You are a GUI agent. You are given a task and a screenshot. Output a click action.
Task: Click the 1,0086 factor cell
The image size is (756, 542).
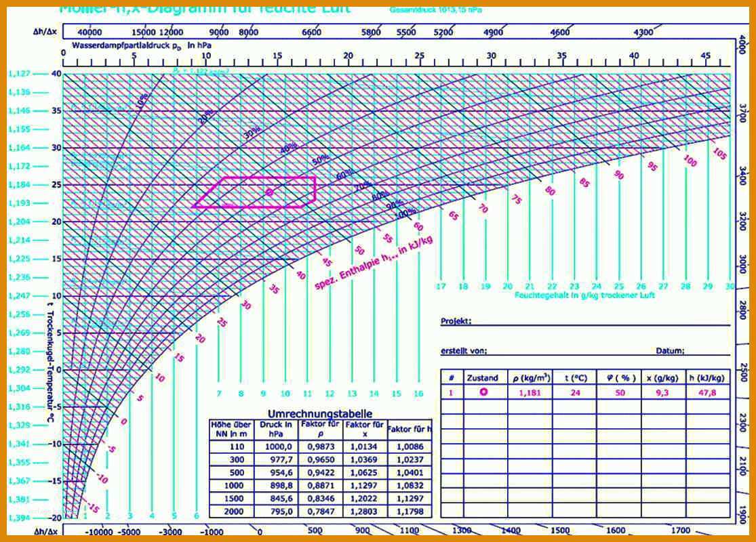pyautogui.click(x=410, y=446)
